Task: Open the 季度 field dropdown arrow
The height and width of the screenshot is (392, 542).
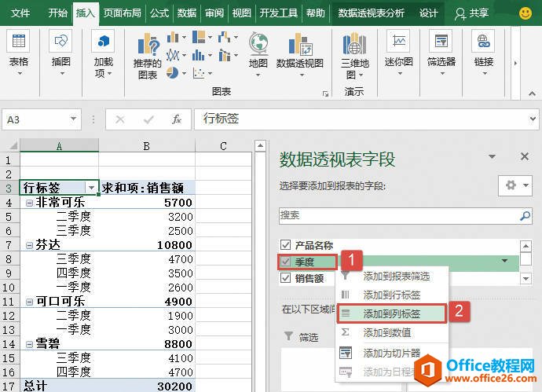Action: (504, 261)
